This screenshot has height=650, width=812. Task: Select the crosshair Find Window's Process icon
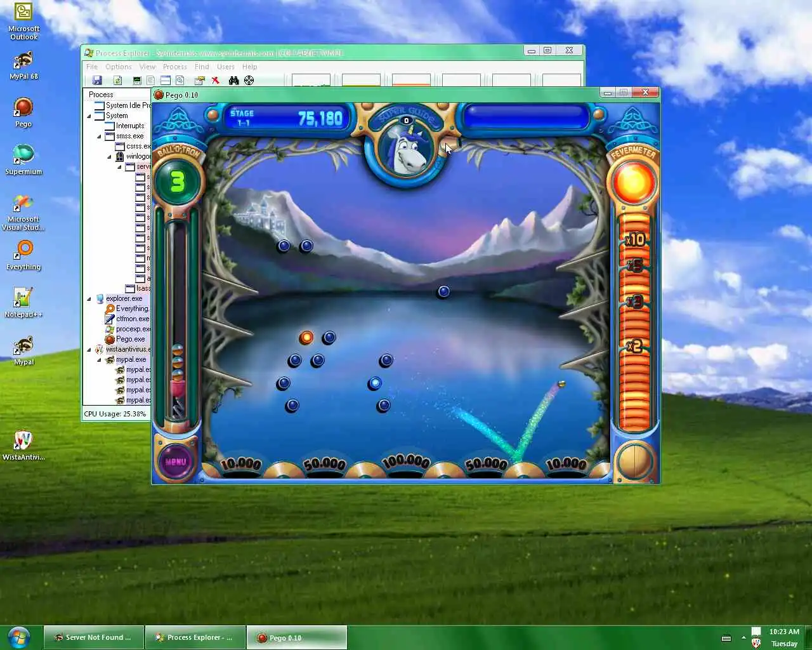[249, 81]
